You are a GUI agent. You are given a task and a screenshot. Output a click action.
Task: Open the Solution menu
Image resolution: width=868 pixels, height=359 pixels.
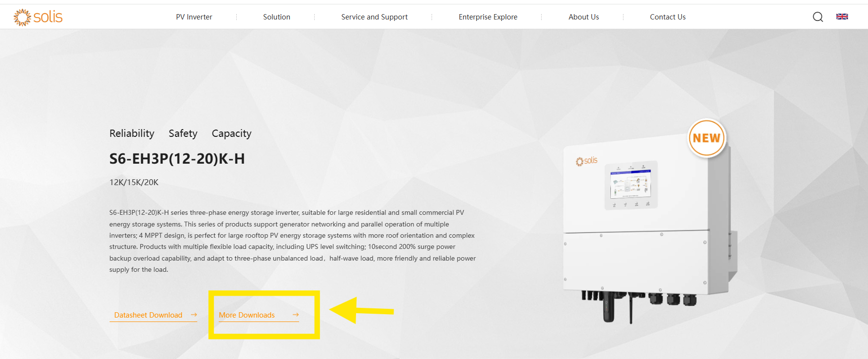click(277, 17)
